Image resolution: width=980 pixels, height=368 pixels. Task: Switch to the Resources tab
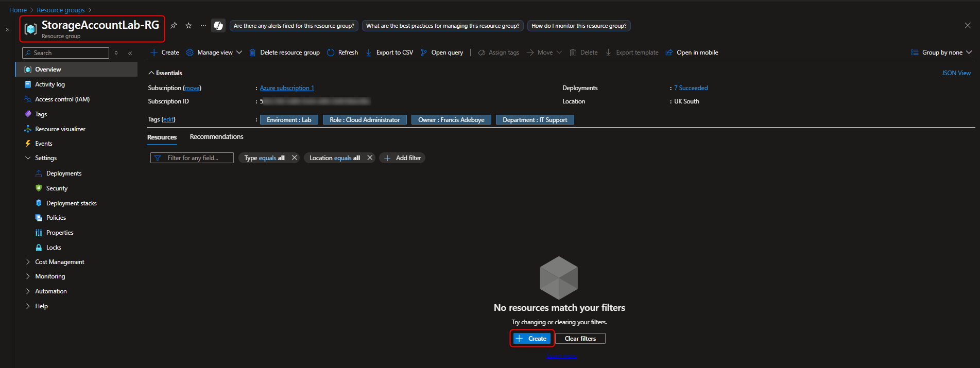point(162,137)
